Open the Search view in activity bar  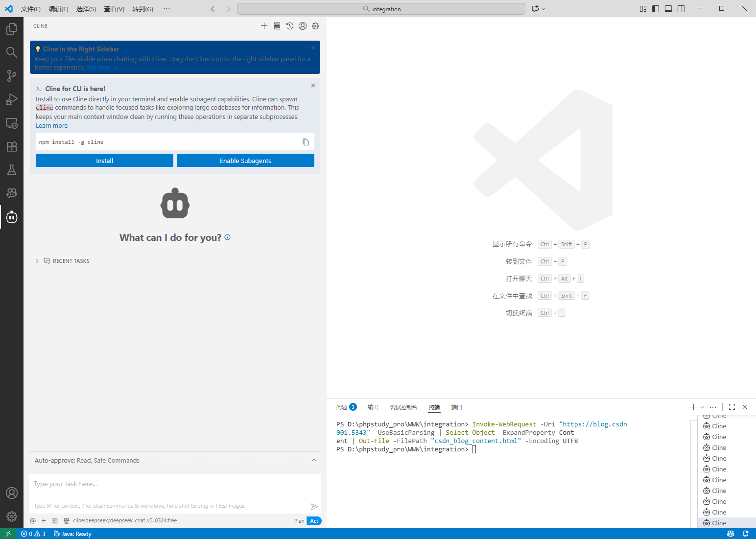tap(12, 52)
